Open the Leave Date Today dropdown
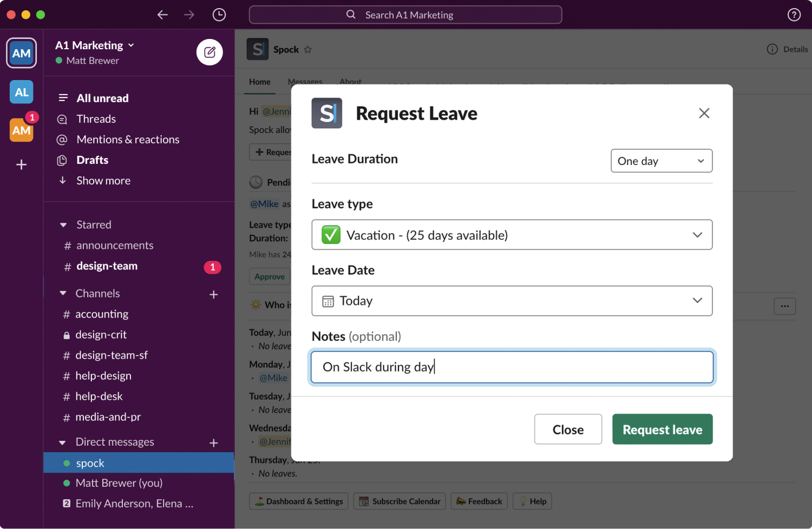 [x=512, y=301]
